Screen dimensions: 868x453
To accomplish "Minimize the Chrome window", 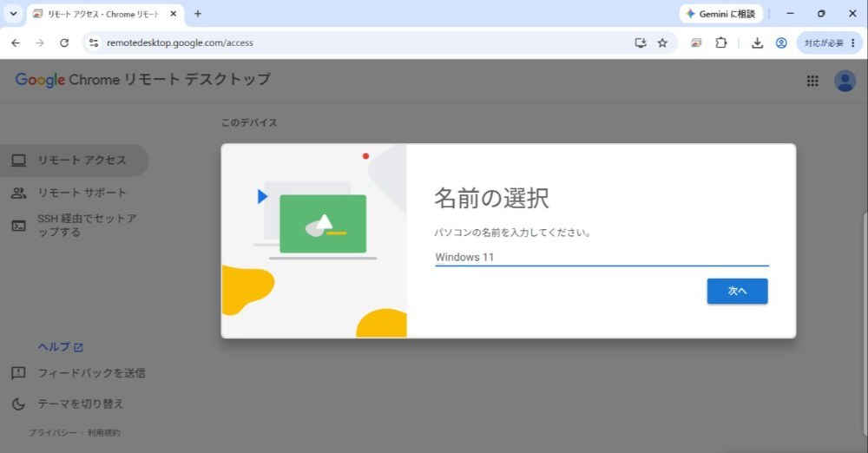I will click(790, 14).
